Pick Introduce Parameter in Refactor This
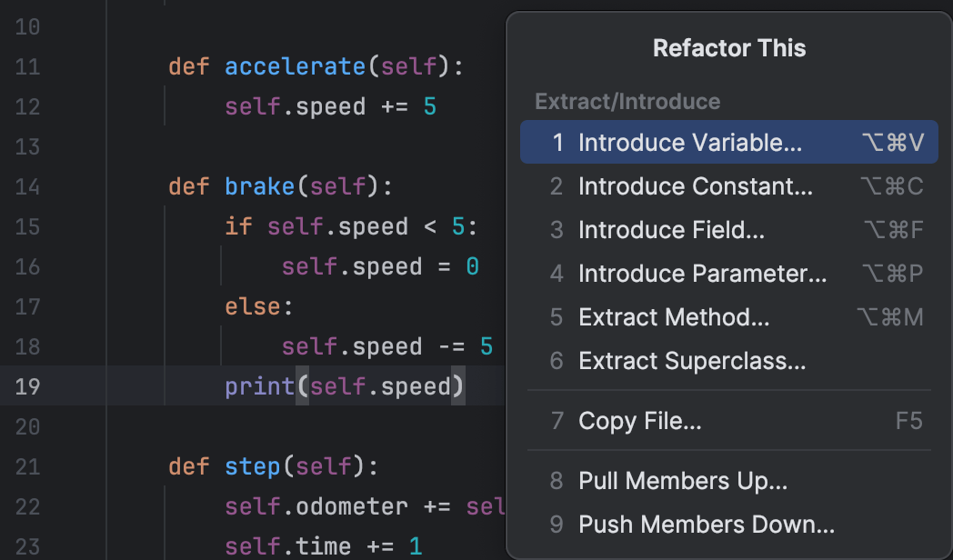Viewport: 953px width, 560px height. point(702,274)
